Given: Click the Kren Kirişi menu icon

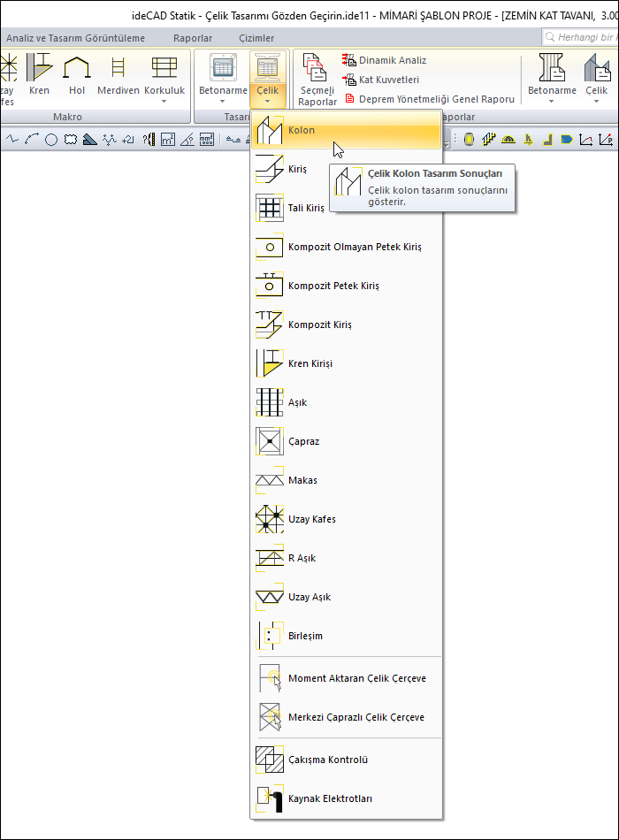Looking at the screenshot, I should 269,363.
